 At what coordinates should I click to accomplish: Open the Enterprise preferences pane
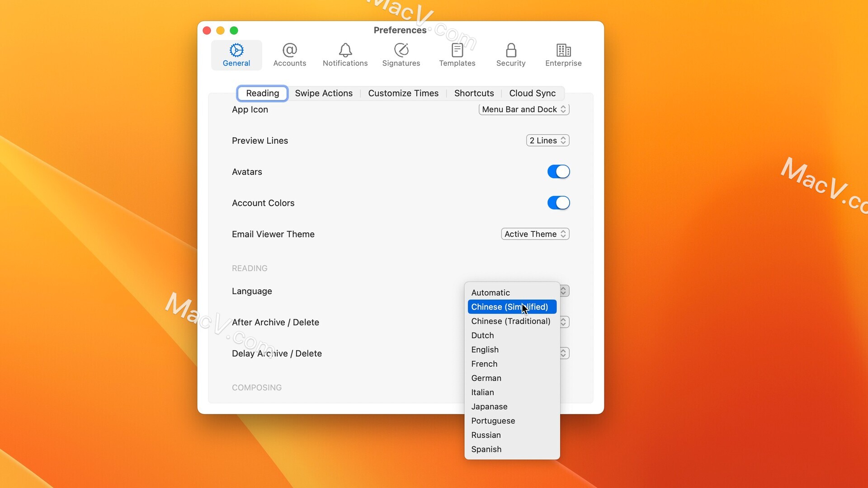tap(563, 55)
